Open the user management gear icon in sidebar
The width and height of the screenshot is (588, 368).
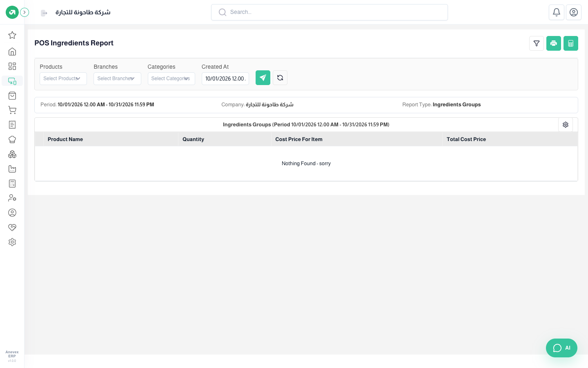tap(12, 198)
